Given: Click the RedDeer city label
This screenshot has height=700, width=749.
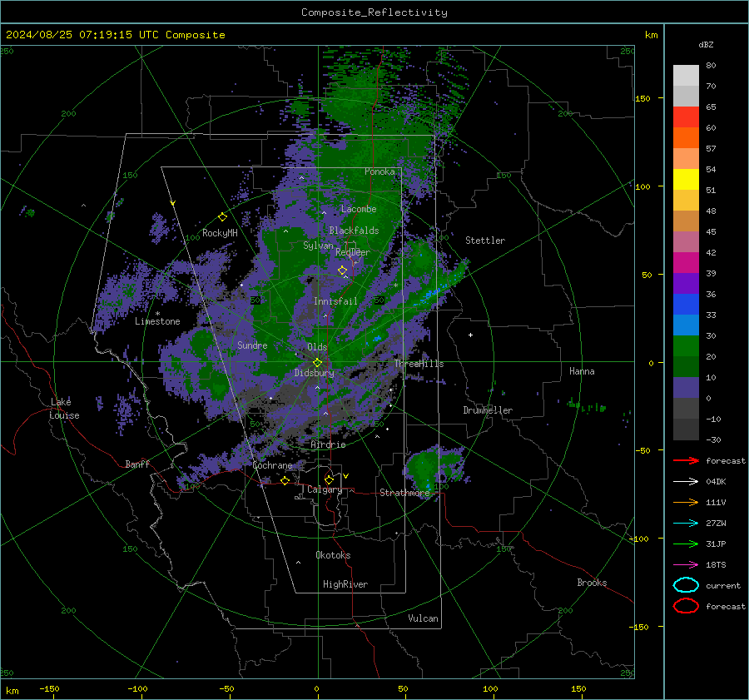Looking at the screenshot, I should tap(353, 252).
